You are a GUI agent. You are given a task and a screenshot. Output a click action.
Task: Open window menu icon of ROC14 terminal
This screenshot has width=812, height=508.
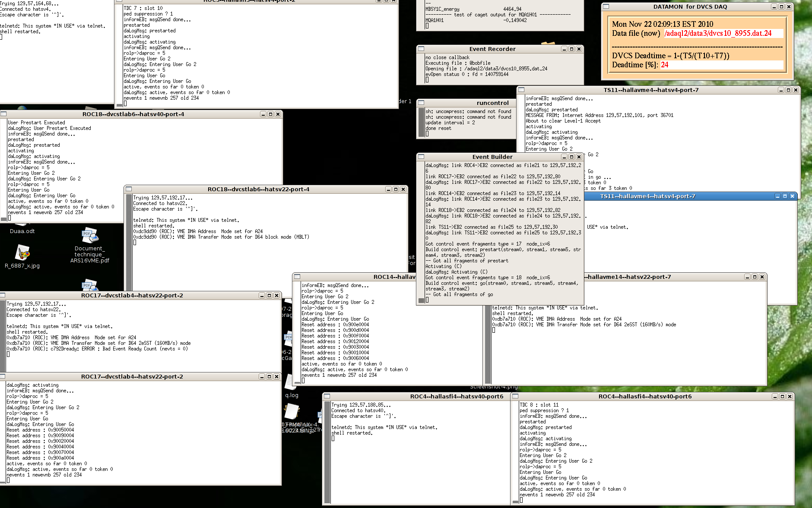pos(297,277)
